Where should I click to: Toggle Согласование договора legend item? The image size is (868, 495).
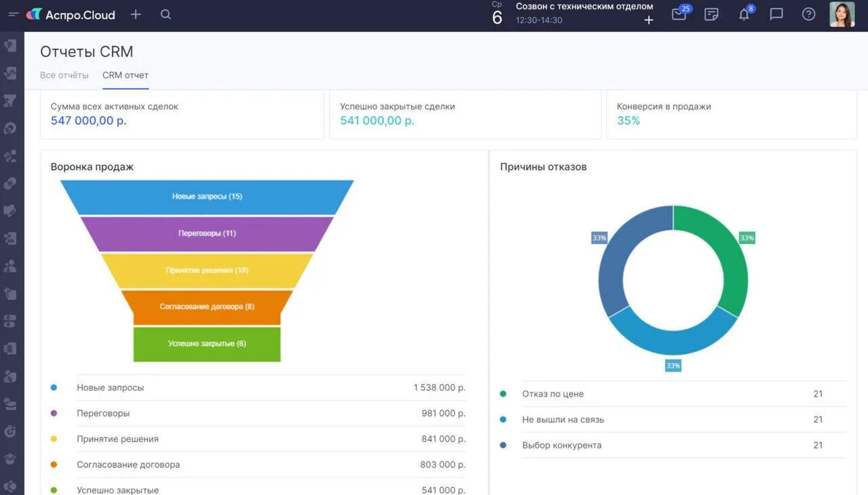128,465
